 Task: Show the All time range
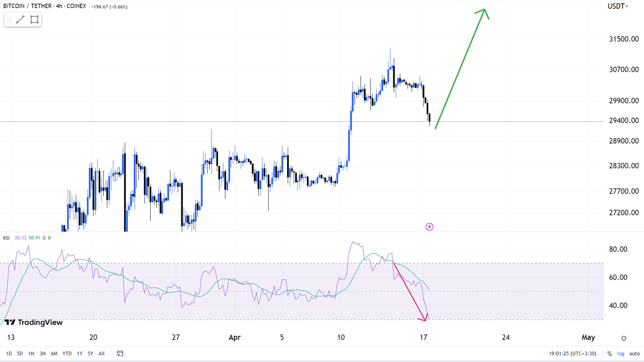click(x=101, y=353)
